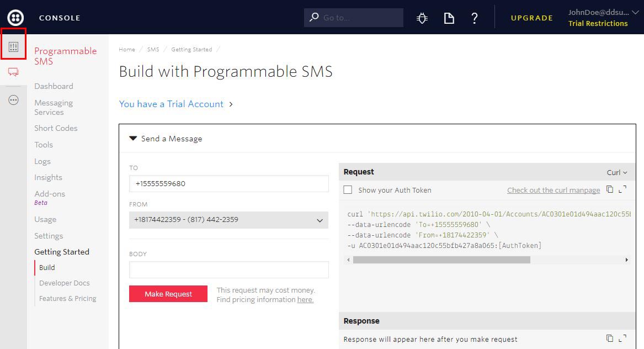
Task: Click the -u AuthToken code line
Action: [444, 246]
